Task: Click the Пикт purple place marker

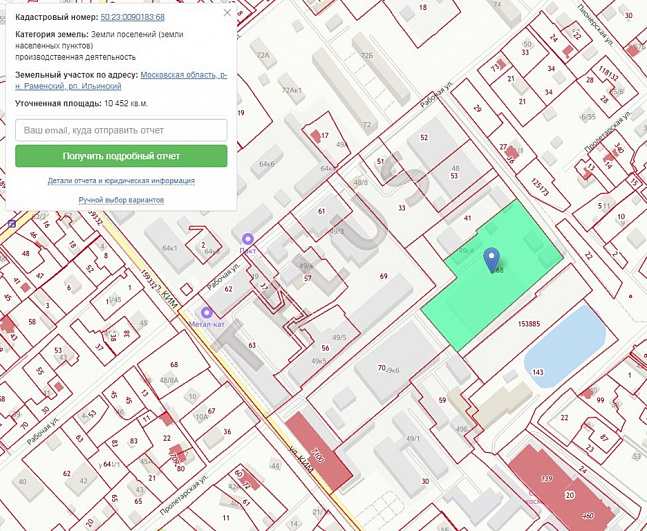Action: 248,239
